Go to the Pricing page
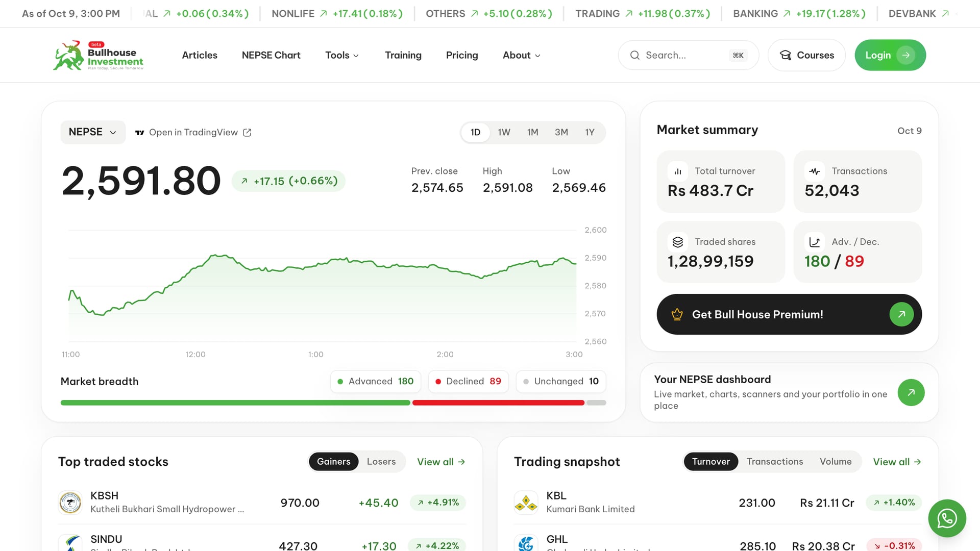980x551 pixels. pyautogui.click(x=462, y=55)
